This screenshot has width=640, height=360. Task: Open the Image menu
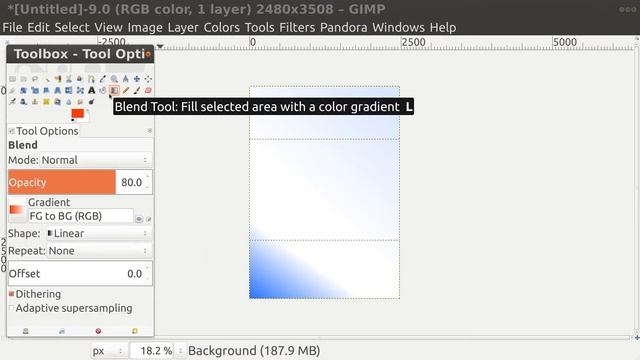[145, 27]
